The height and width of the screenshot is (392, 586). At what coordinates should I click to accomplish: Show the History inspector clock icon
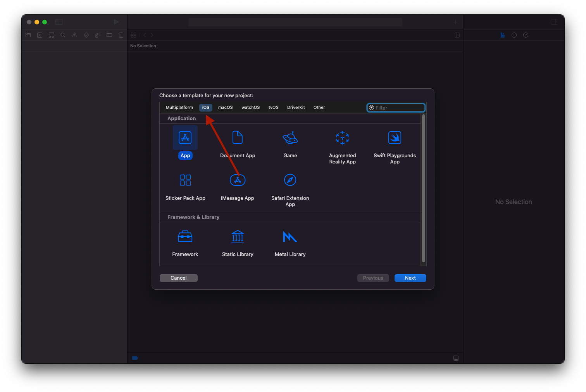click(x=514, y=35)
